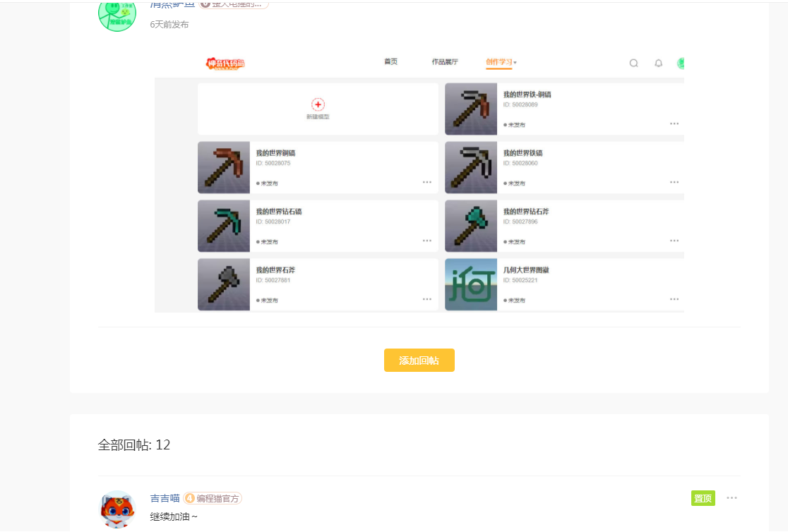Click the notification bell icon in the posted screenshot

(x=658, y=63)
